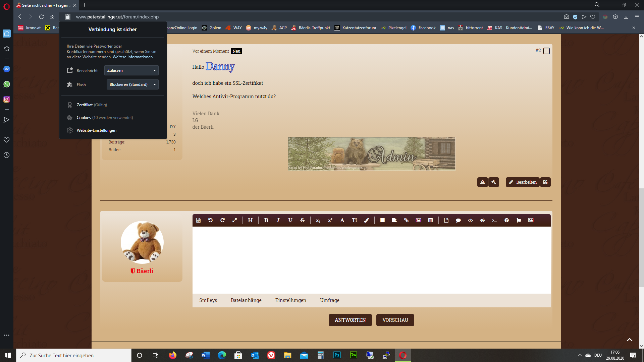Click the undo icon in editor
The image size is (644, 362).
pyautogui.click(x=210, y=220)
